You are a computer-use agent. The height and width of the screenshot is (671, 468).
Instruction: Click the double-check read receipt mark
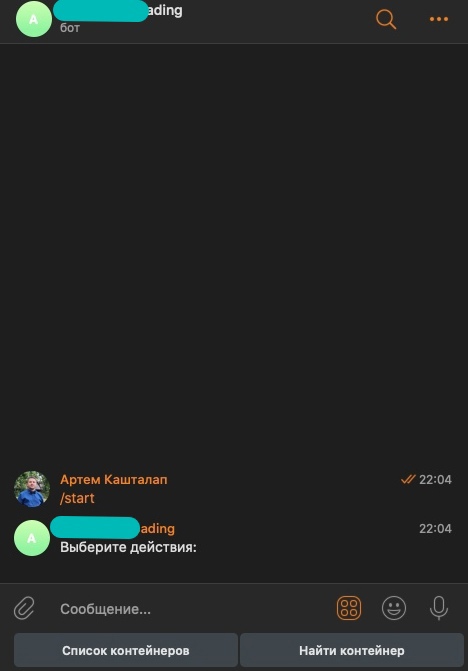(x=408, y=479)
